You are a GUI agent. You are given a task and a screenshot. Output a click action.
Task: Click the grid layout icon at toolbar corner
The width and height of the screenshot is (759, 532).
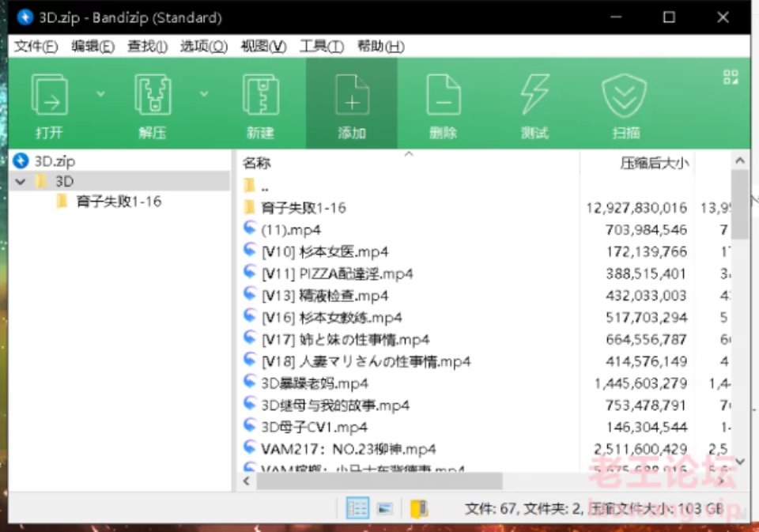tap(731, 77)
